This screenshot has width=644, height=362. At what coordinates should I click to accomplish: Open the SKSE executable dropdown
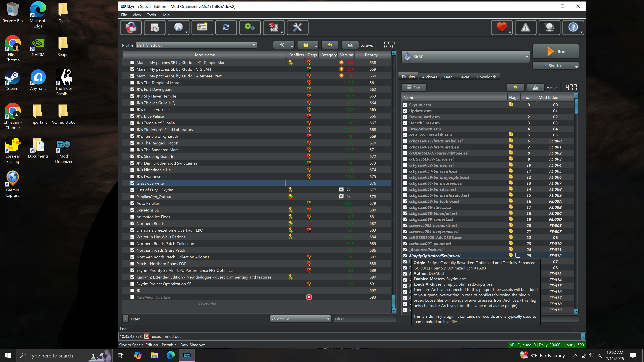tap(466, 57)
